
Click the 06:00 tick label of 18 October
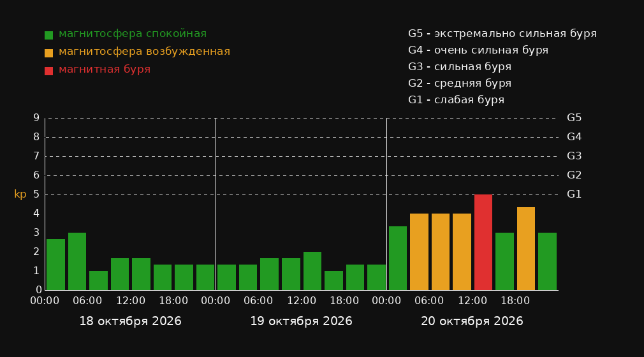87,301
